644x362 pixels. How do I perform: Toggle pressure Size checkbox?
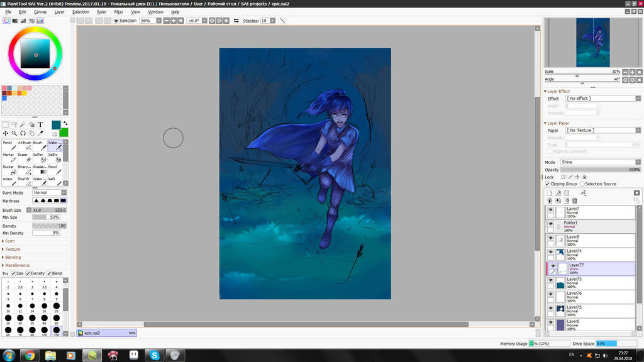(x=13, y=273)
